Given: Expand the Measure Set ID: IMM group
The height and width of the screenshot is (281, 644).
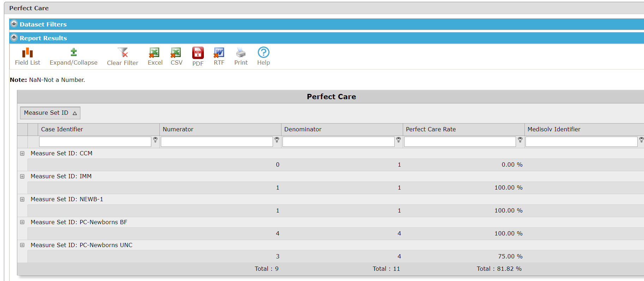Looking at the screenshot, I should click(x=22, y=177).
